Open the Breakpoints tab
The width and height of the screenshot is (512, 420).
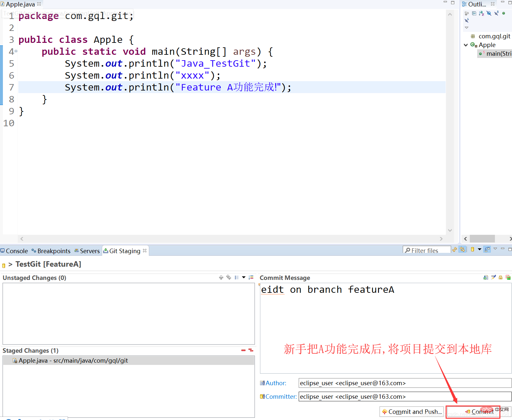pos(51,251)
